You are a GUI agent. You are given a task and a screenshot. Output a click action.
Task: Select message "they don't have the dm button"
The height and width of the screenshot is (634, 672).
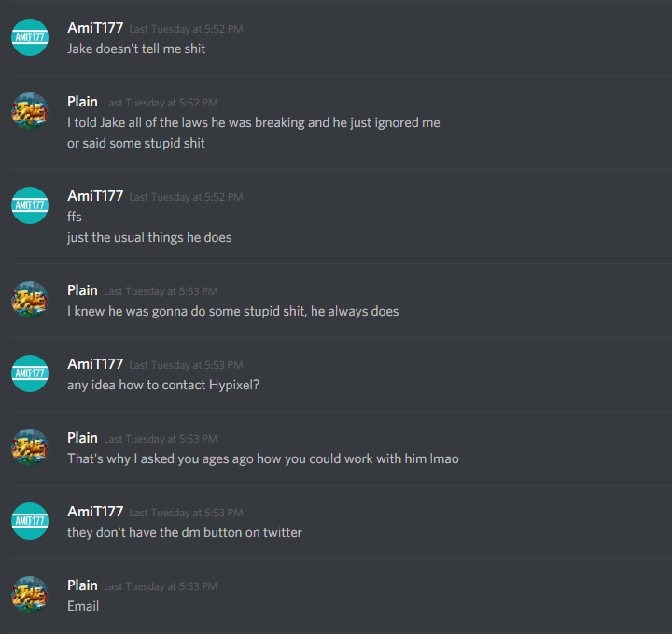point(184,532)
